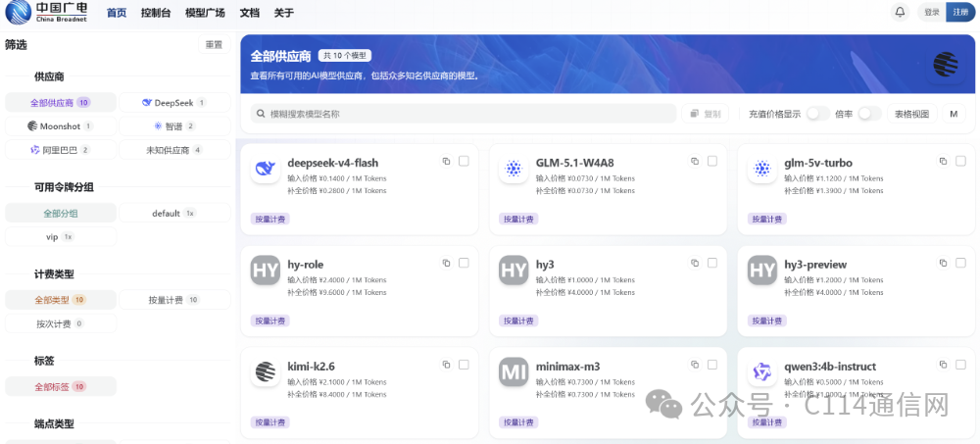980x444 pixels.
Task: Check the qwen3:4b-instruct checkbox
Action: [960, 365]
